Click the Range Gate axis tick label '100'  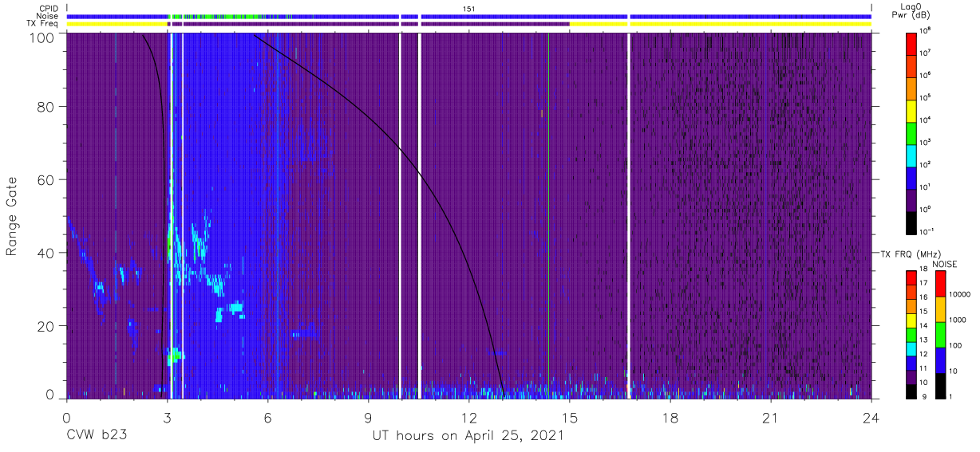(x=42, y=37)
